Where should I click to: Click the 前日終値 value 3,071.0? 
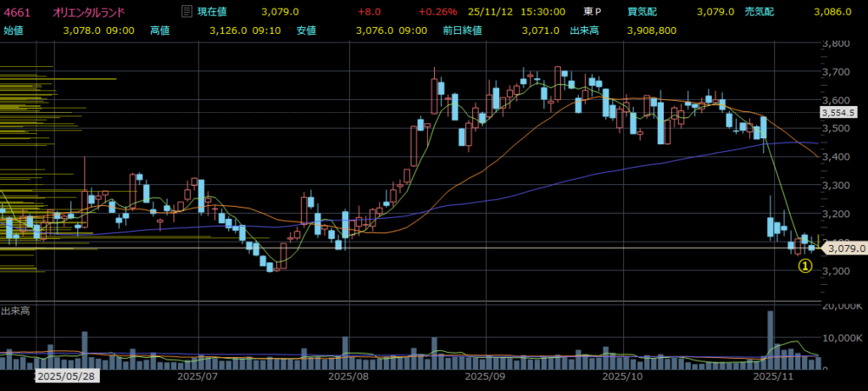click(542, 30)
